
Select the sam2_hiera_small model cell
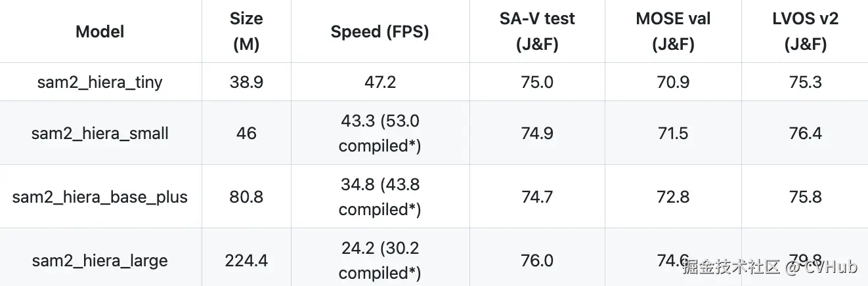(100, 133)
